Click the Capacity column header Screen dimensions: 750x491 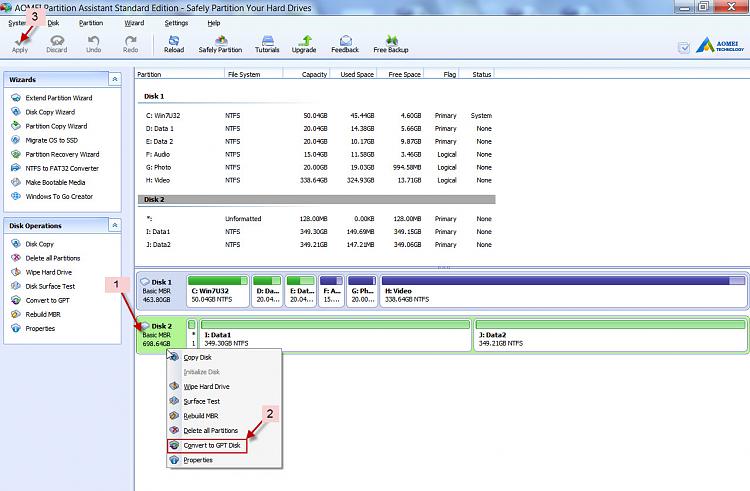(x=306, y=74)
